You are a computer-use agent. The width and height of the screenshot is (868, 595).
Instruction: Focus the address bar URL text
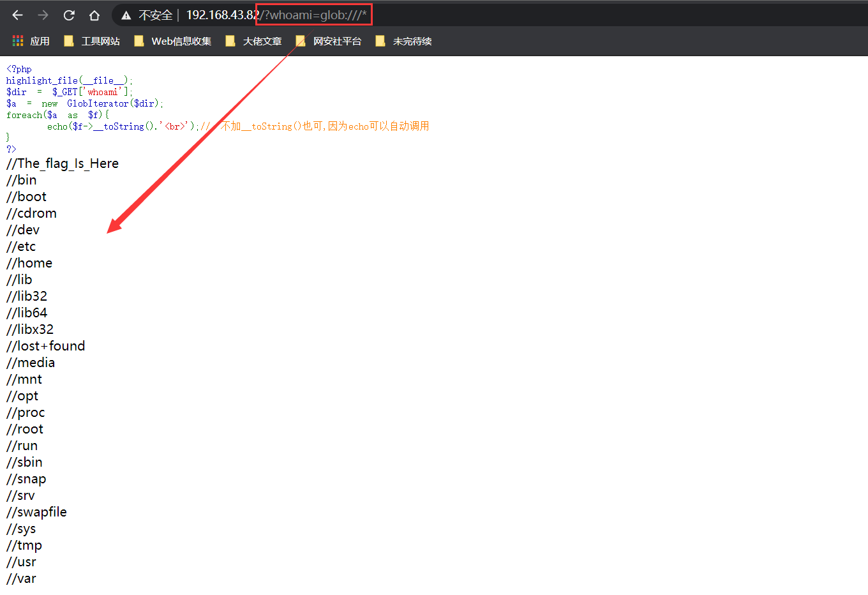[276, 15]
